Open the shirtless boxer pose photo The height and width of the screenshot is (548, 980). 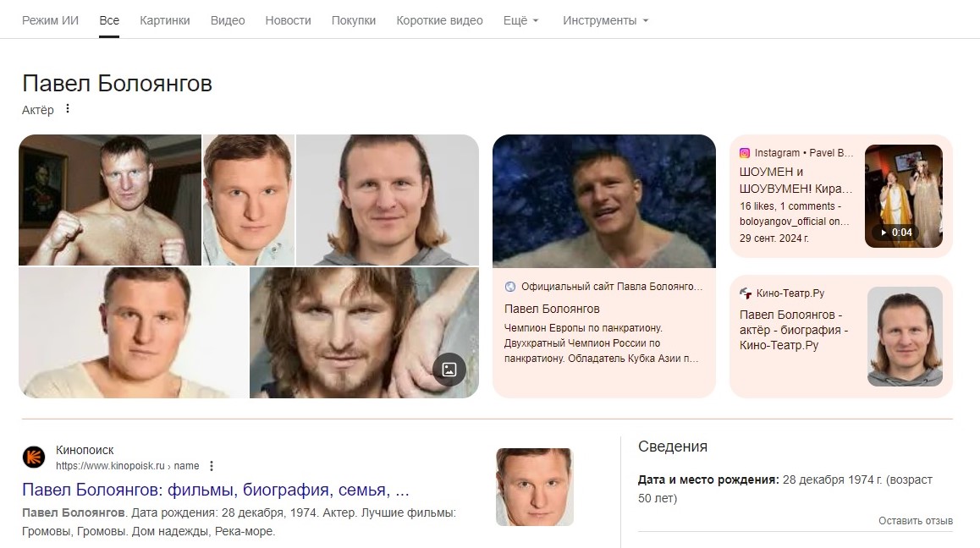[110, 200]
